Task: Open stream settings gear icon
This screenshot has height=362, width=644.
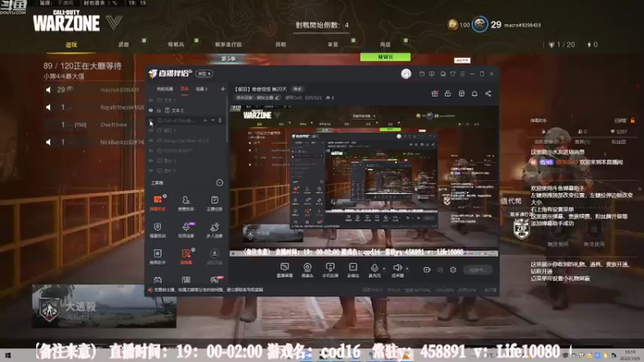Action: [453, 269]
